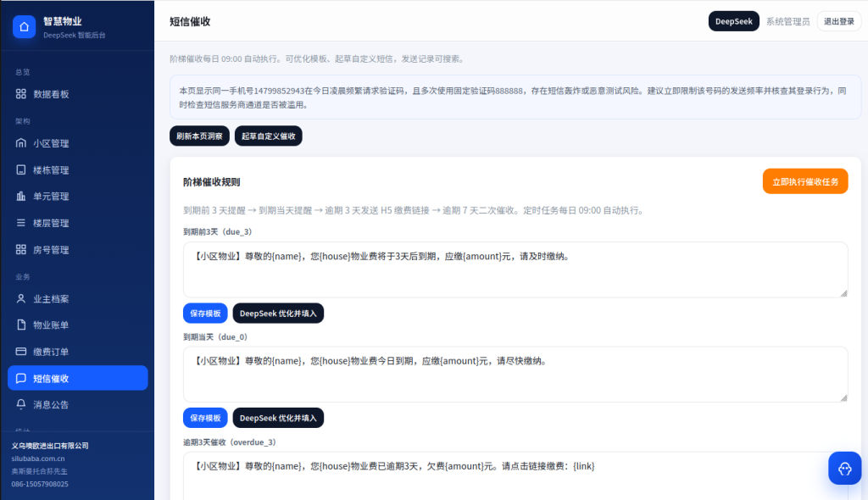Viewport: 868px width, 500px height.
Task: Click the 短信催收 chat bubble icon
Action: tap(21, 379)
